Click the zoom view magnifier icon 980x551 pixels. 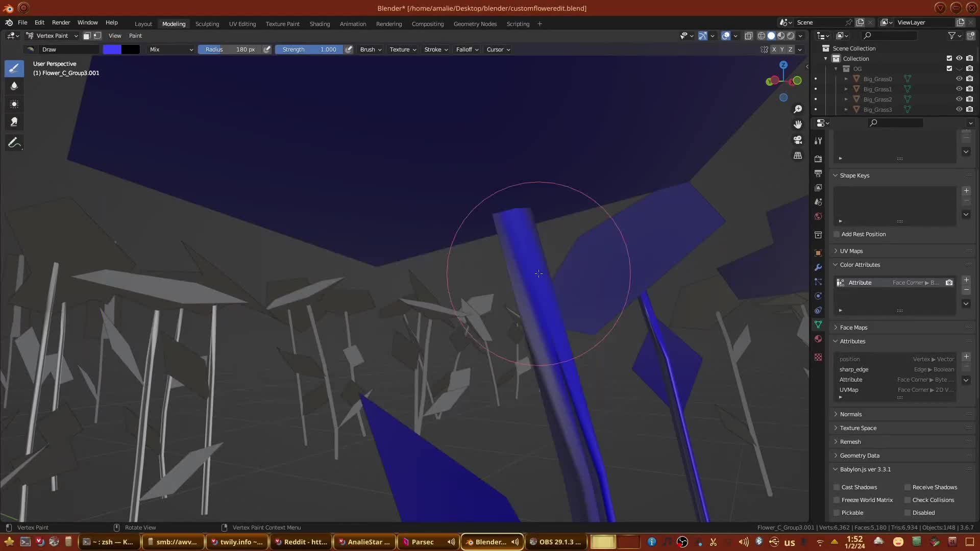[798, 109]
